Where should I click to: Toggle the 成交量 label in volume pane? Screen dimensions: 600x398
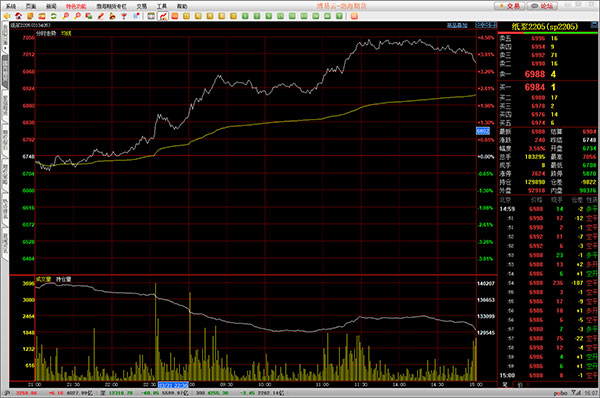43,279
